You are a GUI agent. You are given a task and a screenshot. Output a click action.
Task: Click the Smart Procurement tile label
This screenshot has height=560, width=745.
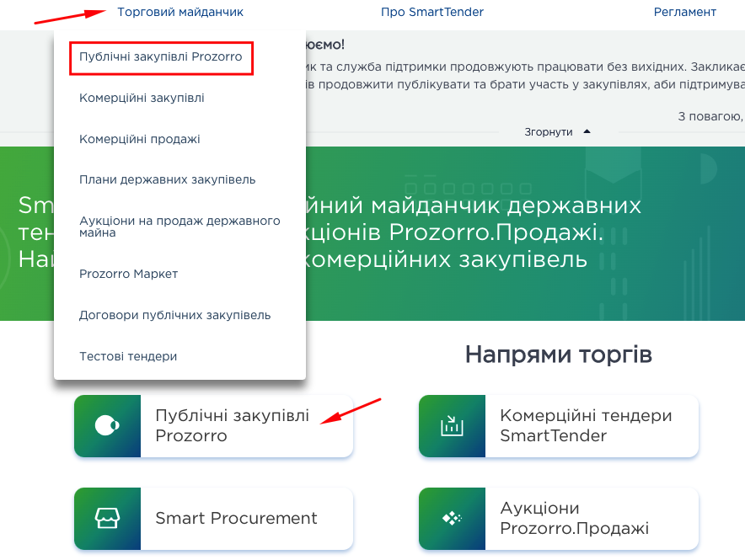236,519
